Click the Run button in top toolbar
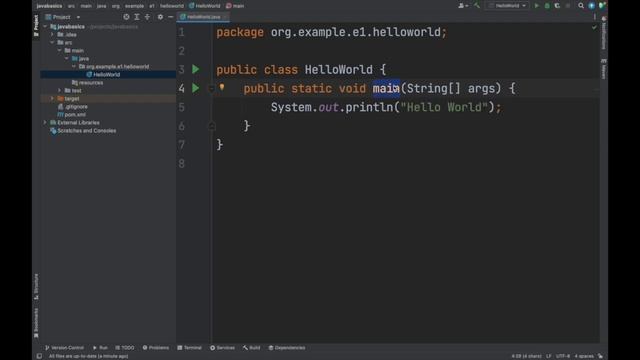640x360 pixels. [536, 6]
